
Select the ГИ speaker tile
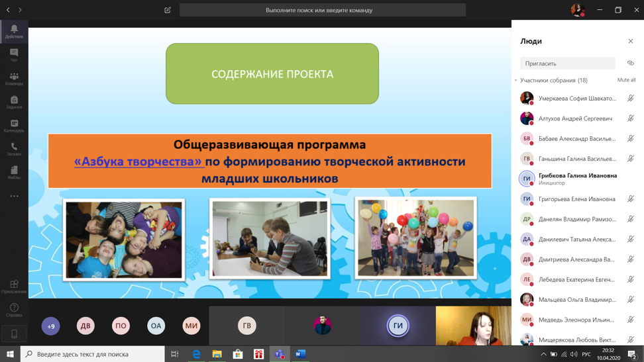pos(398,326)
